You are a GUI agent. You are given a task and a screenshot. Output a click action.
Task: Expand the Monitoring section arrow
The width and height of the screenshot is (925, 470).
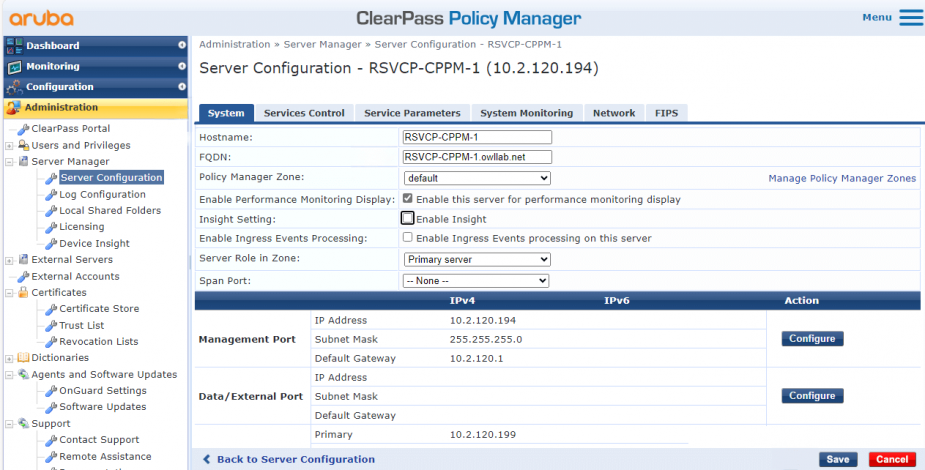click(182, 66)
